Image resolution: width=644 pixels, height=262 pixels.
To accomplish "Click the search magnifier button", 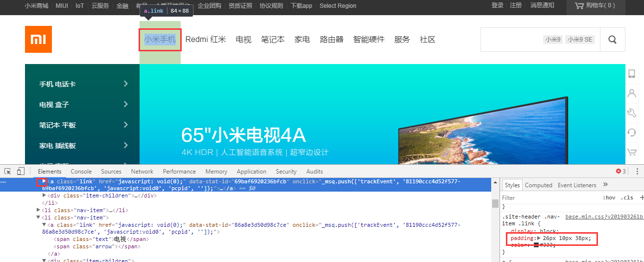I will 612,40.
